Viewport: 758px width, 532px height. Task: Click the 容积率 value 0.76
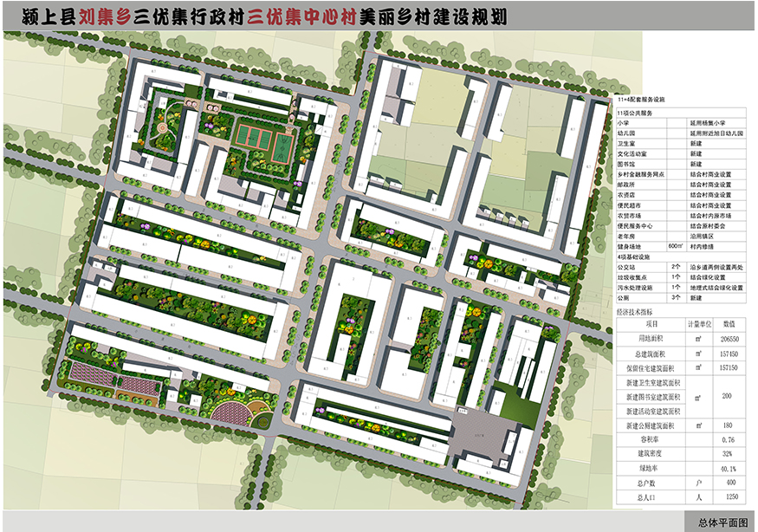[728, 440]
